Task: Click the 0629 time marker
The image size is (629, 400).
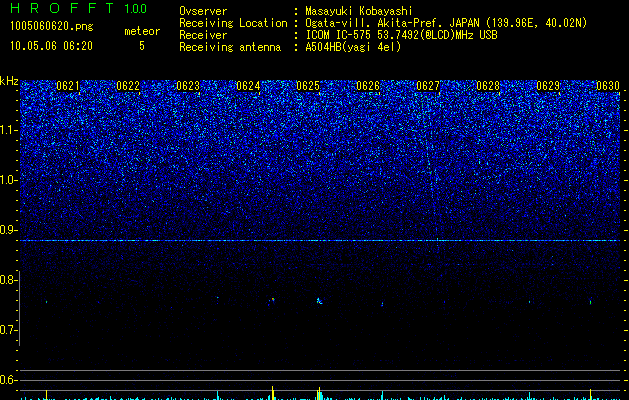Action: (548, 86)
